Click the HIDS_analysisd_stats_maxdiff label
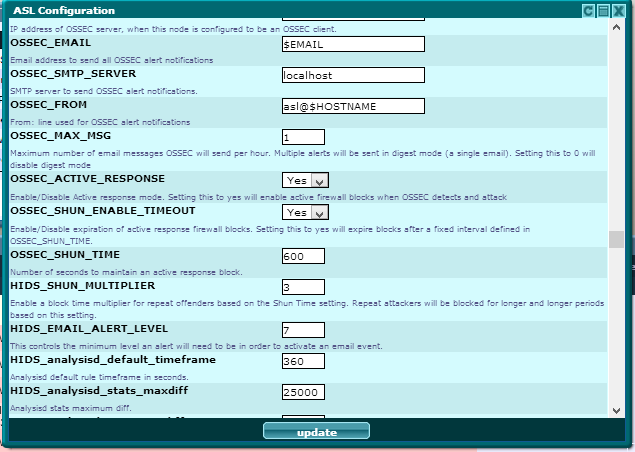 [x=99, y=390]
